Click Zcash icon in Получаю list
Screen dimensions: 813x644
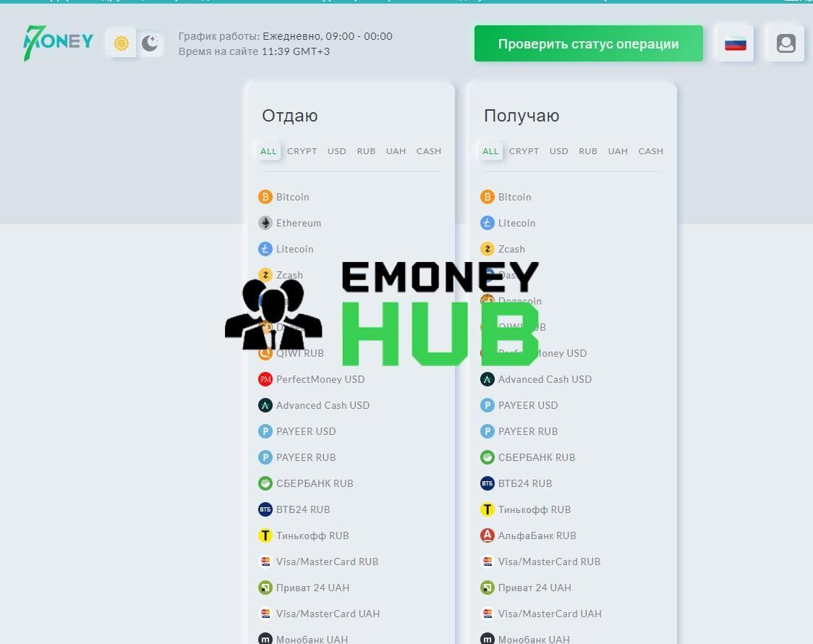tap(488, 249)
